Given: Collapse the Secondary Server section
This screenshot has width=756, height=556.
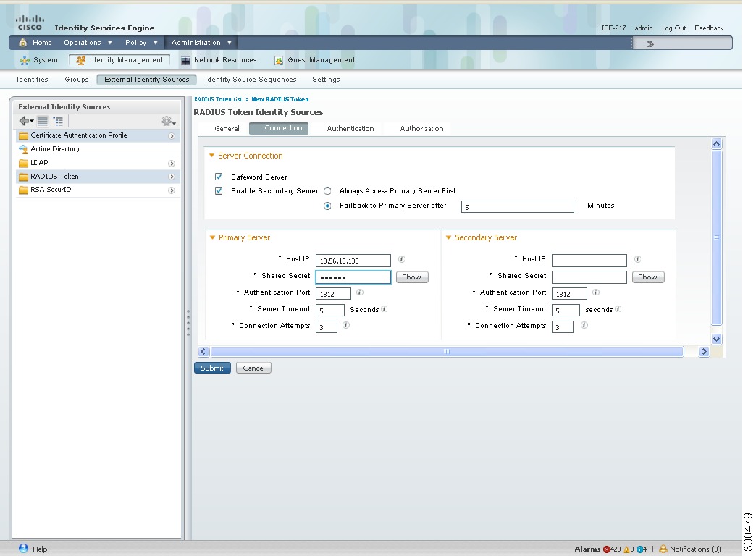Looking at the screenshot, I should click(448, 237).
